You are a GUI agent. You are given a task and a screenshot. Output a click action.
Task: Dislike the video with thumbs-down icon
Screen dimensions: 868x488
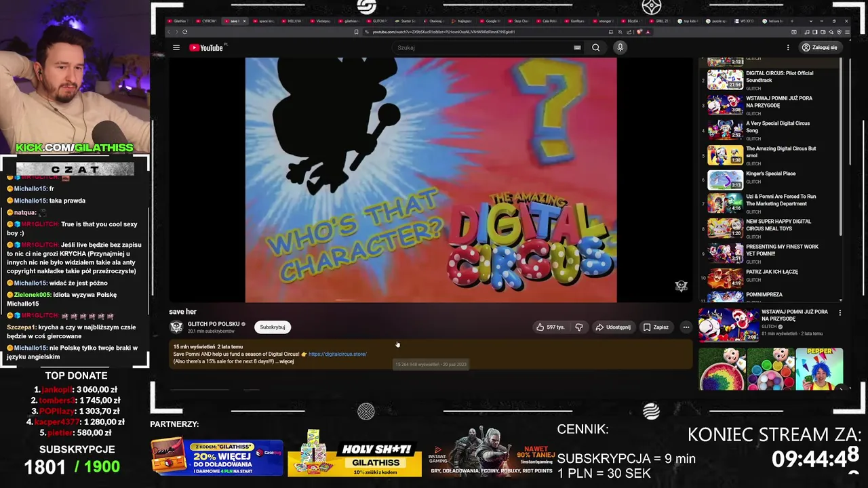(x=578, y=327)
